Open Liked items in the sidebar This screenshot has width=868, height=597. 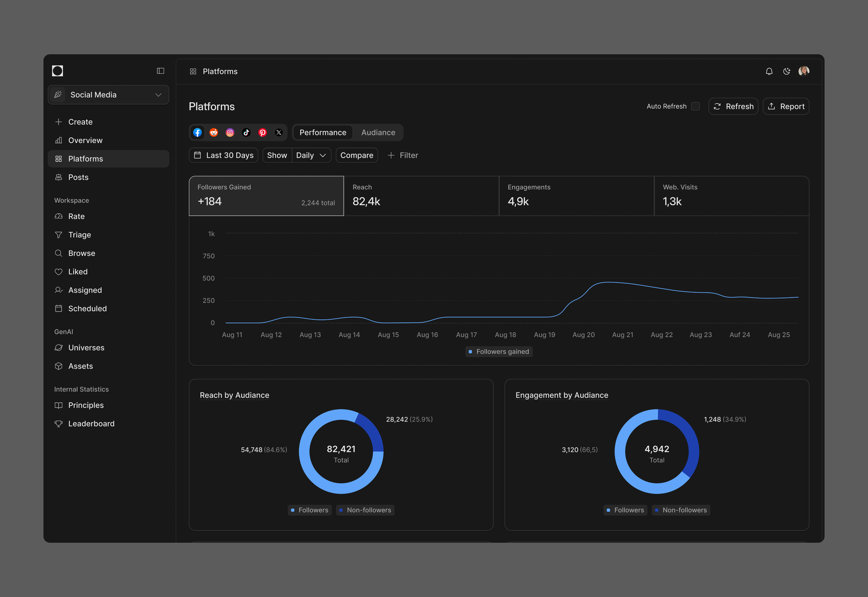coord(108,272)
